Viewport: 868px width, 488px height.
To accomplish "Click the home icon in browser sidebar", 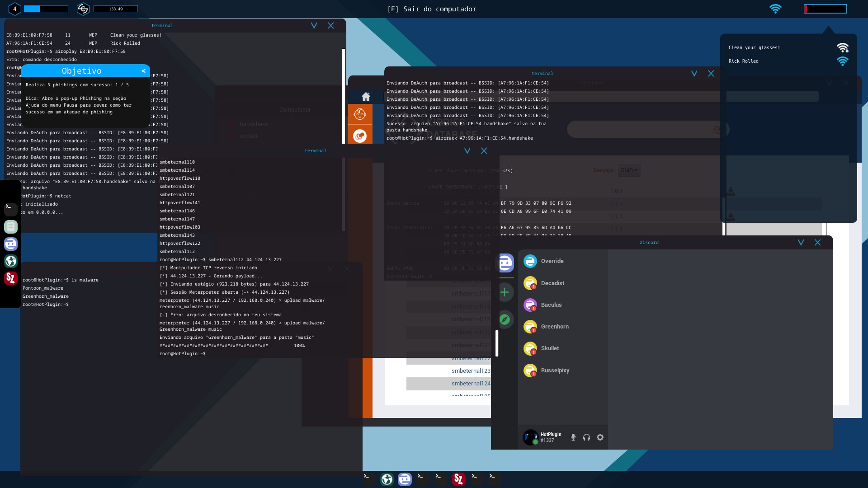I will (366, 97).
